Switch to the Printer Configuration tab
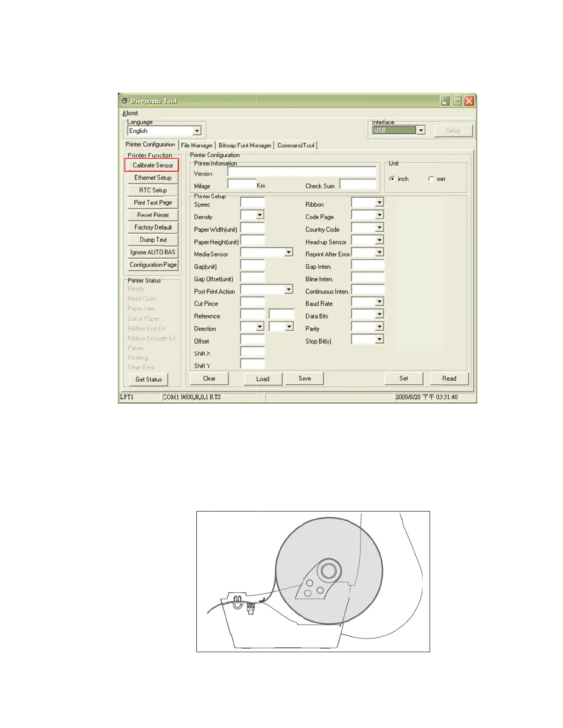This screenshot has width=563, height=728. (x=150, y=144)
